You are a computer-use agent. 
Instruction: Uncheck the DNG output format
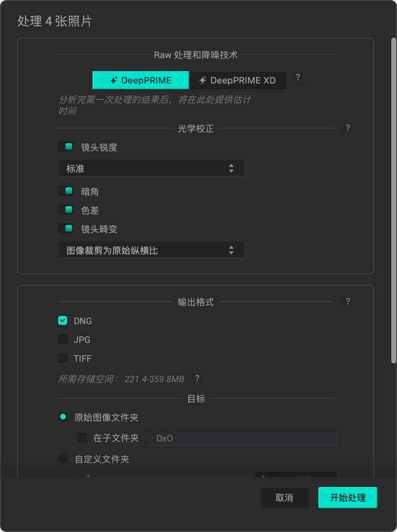63,320
